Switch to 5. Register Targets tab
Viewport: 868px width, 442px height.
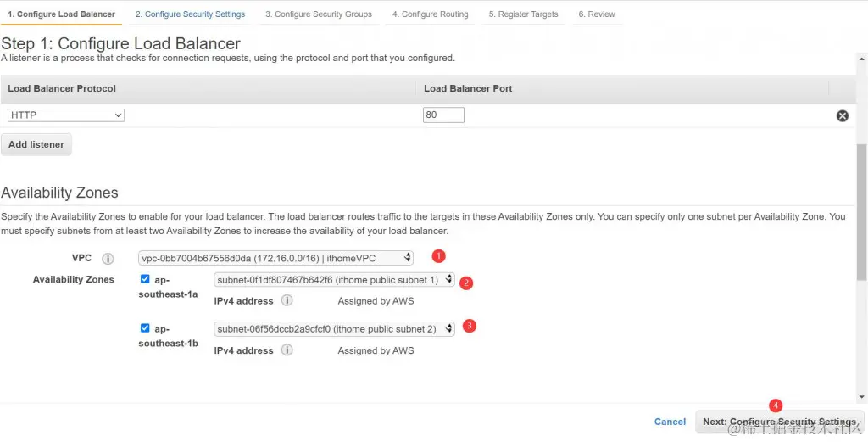pos(523,14)
